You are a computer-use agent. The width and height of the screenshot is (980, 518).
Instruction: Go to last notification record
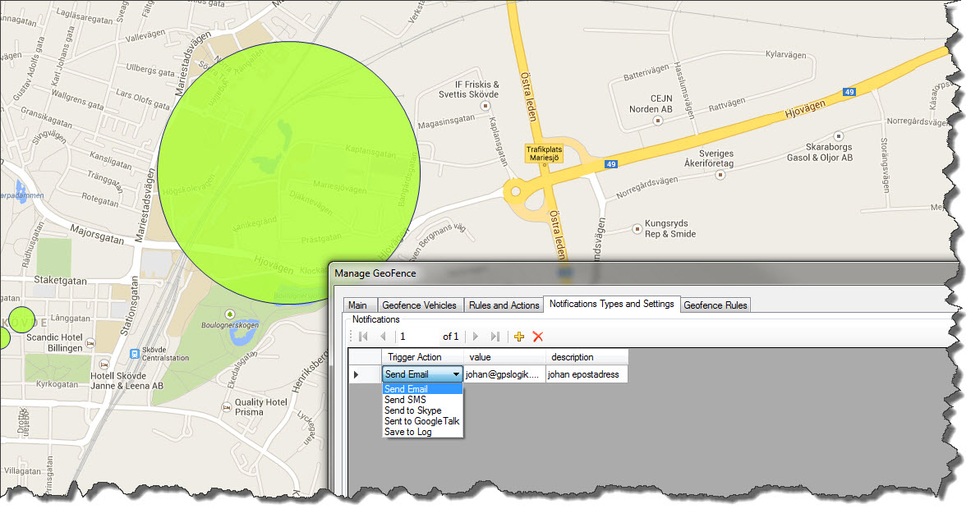[x=495, y=337]
